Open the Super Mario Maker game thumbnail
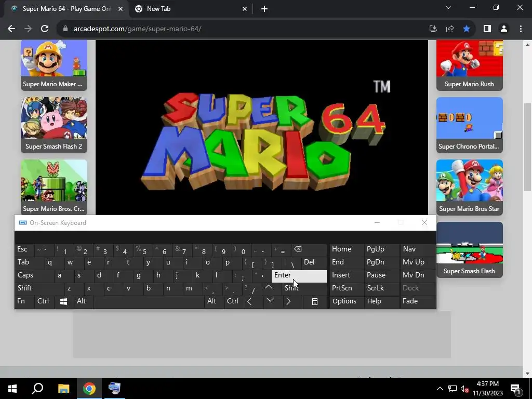The image size is (532, 399). (x=54, y=65)
